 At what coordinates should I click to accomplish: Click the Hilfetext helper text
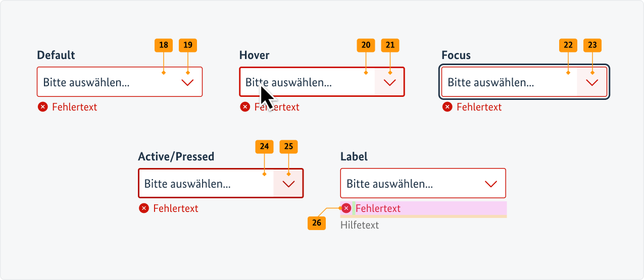[360, 225]
